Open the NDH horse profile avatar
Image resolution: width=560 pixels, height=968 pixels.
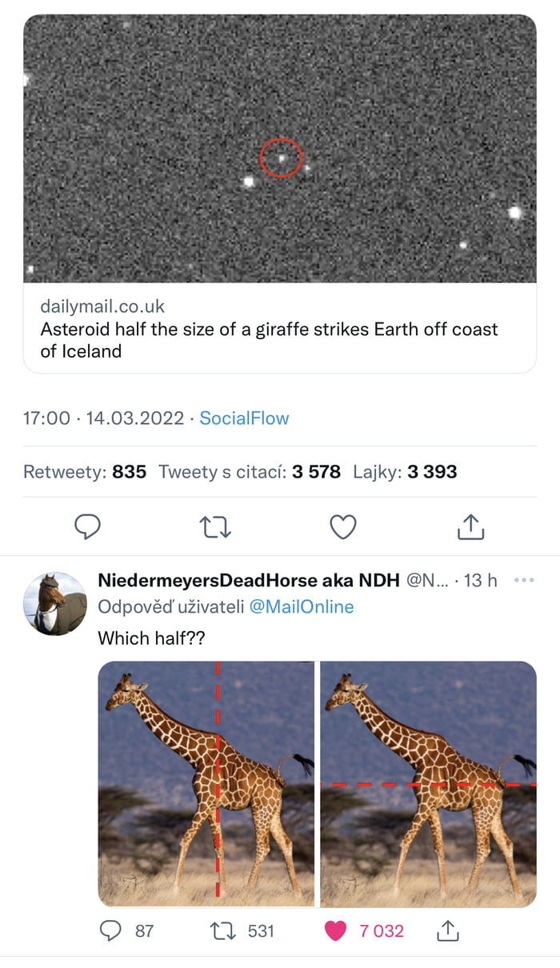pyautogui.click(x=54, y=603)
